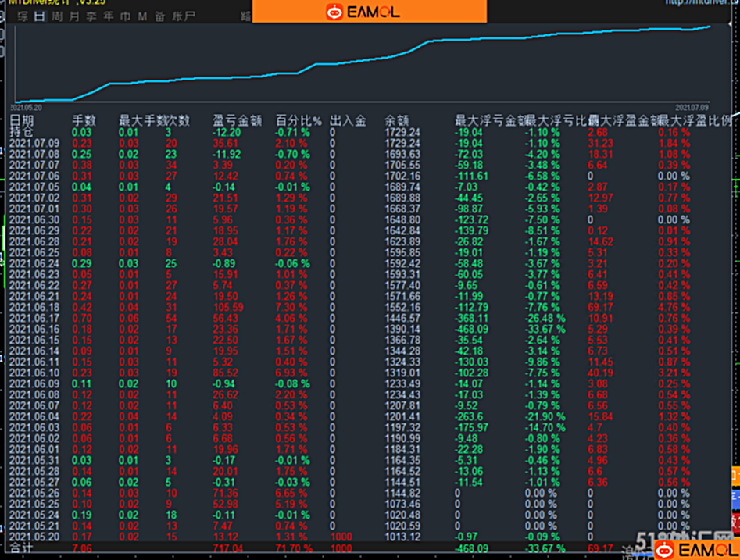Viewport: 740px width, 560px height.
Task: Switch to the 年 yearly tab
Action: 109,17
